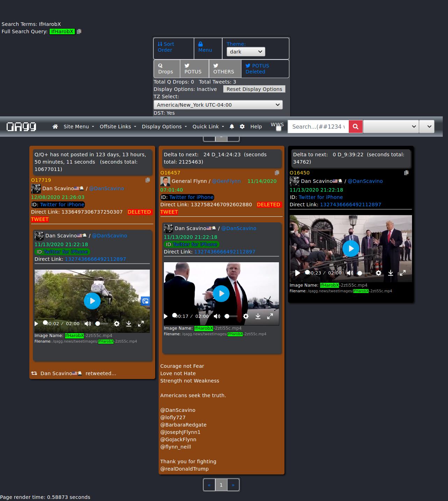Enter fullscreen on 00:23 video
This screenshot has height=501, width=448.
click(x=403, y=273)
